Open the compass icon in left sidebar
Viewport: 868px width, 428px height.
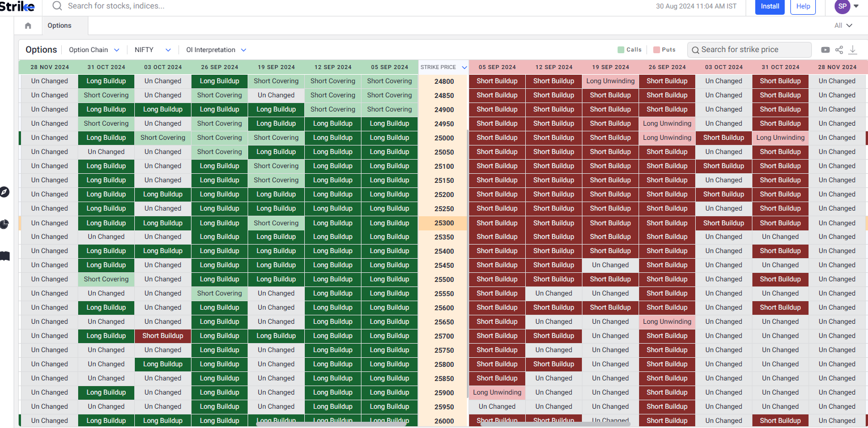5,192
